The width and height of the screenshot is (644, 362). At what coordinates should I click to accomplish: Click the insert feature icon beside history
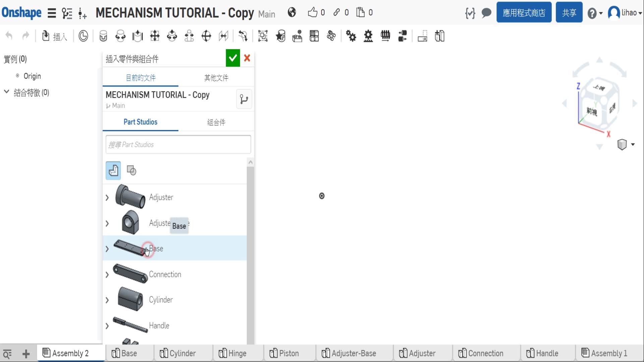pyautogui.click(x=82, y=13)
